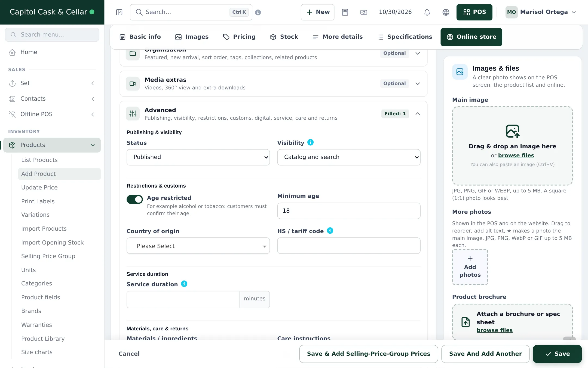The image size is (588, 368).
Task: Switch to the Stock tab
Action: [x=284, y=37]
